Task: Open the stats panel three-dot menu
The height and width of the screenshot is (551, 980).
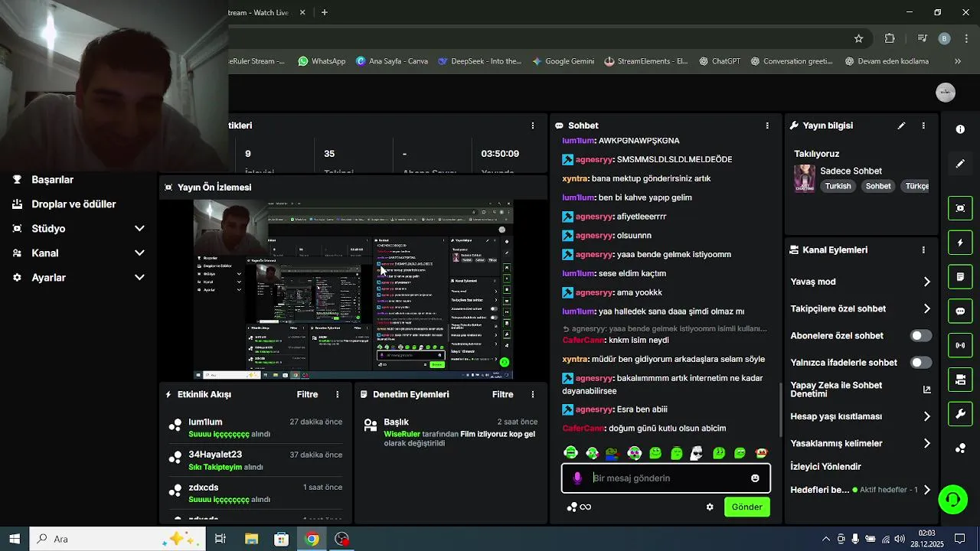Action: coord(533,126)
